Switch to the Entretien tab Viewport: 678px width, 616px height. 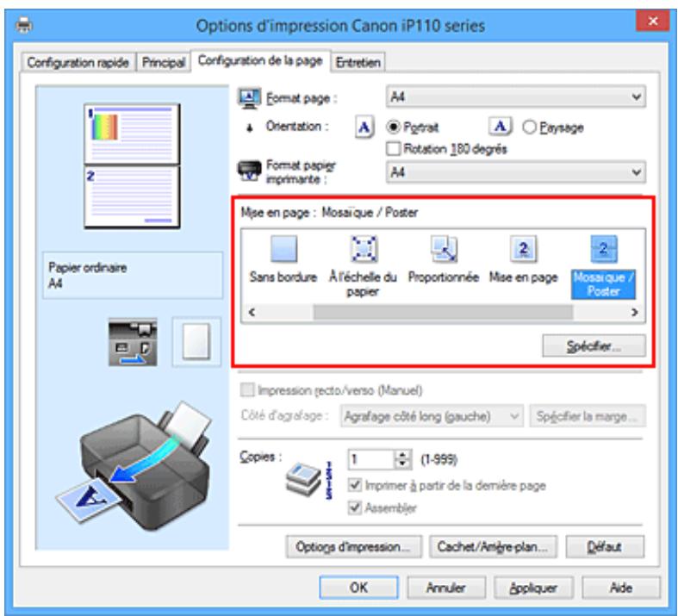pos(358,63)
